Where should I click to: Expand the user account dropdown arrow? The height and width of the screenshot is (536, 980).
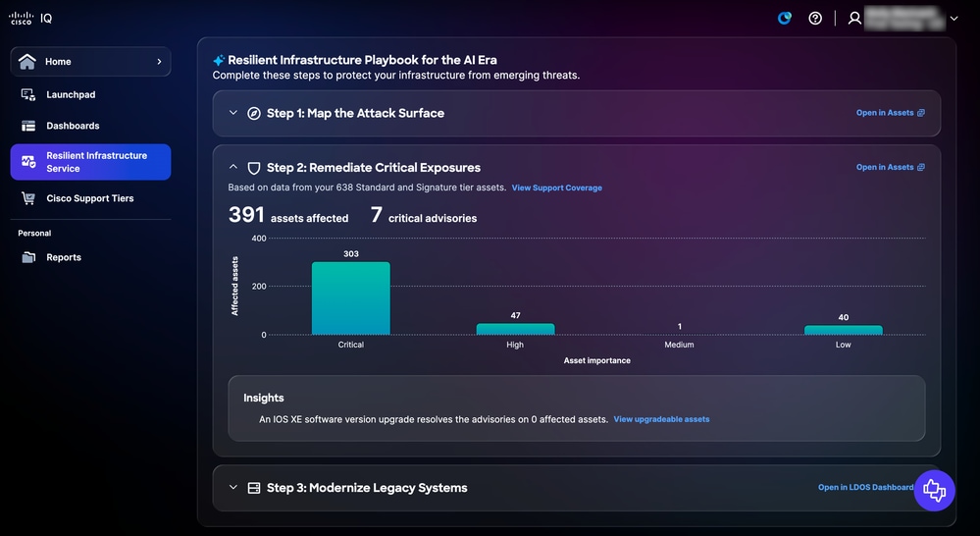(x=954, y=19)
